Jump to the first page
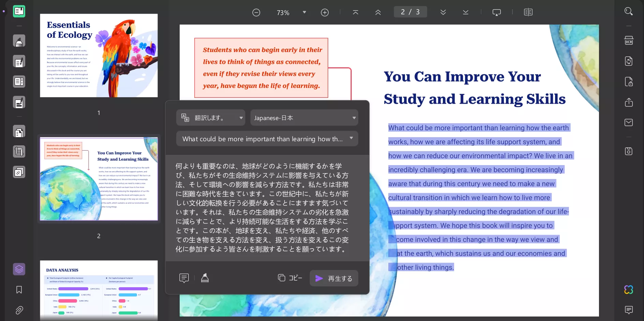This screenshot has height=321, width=644. click(x=356, y=12)
